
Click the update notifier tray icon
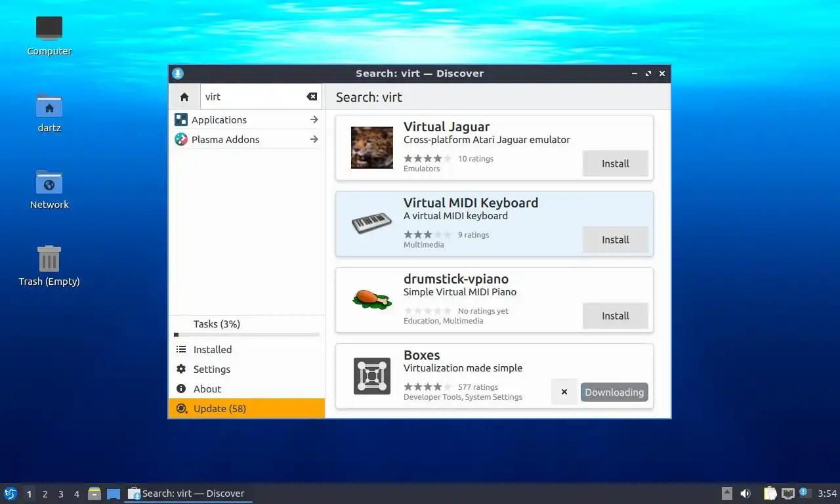(805, 492)
